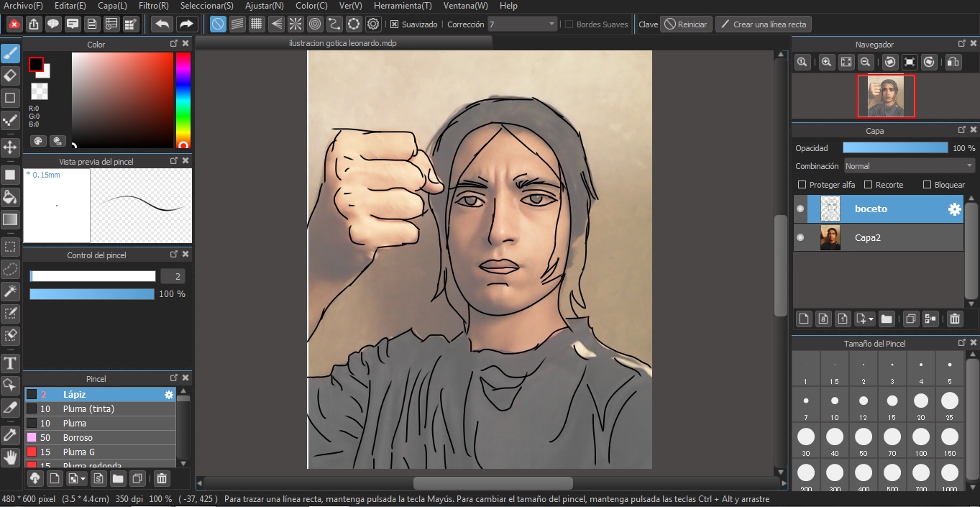Open the Ventana(W) menu
Screen dimensions: 980x507
pos(466,6)
